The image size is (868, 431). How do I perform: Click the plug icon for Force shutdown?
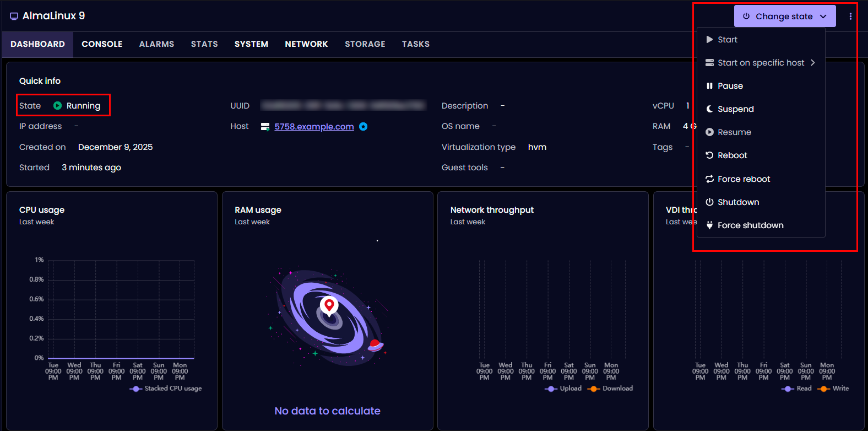click(x=709, y=225)
